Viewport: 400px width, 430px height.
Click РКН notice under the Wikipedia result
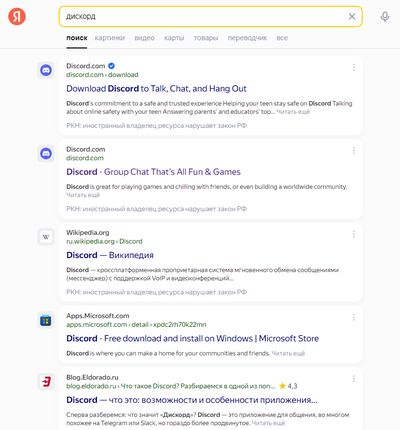(x=156, y=292)
